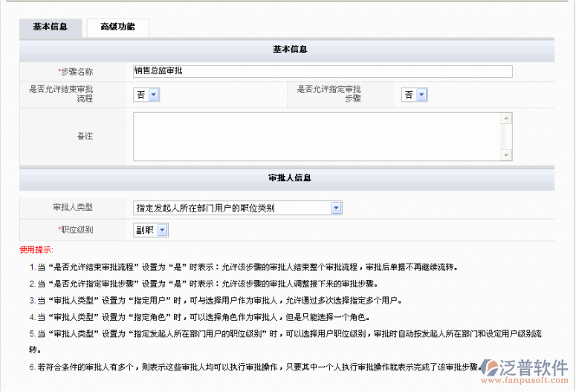The width and height of the screenshot is (576, 392).
Task: Click hint 4 about 指定角色
Action: tap(199, 317)
